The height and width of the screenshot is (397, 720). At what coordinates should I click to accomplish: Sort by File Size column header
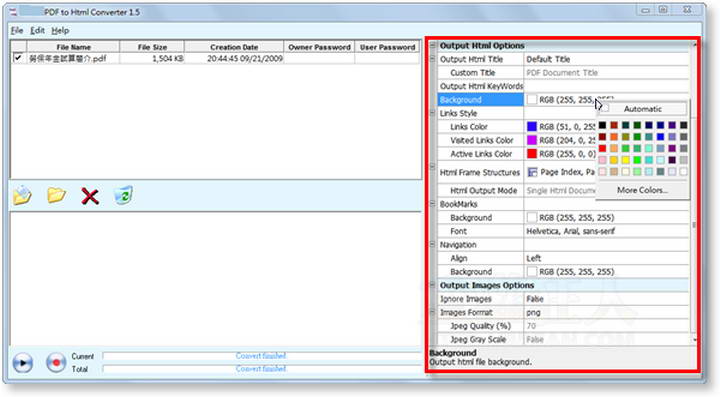point(152,47)
